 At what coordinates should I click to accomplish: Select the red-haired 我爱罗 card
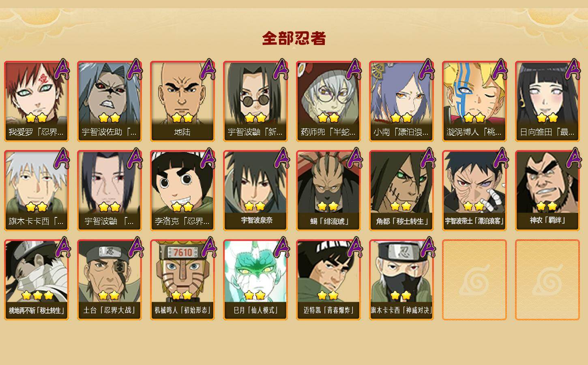coord(36,101)
